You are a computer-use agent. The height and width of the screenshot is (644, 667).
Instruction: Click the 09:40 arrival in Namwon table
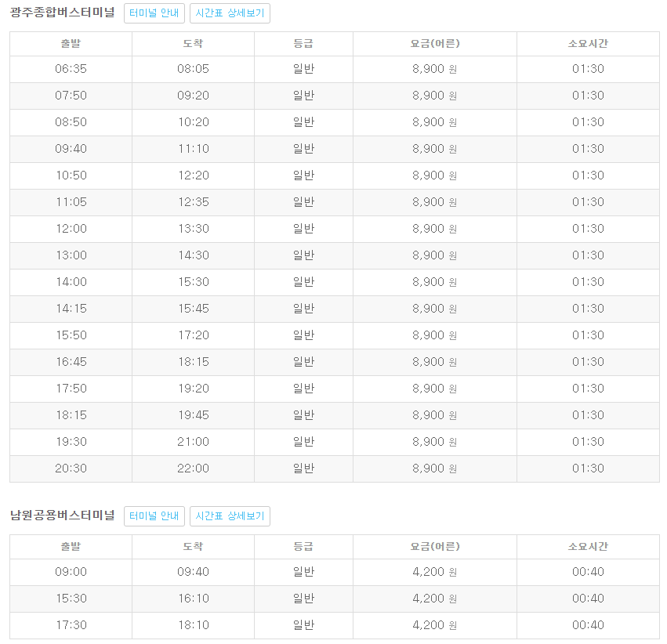tap(193, 572)
